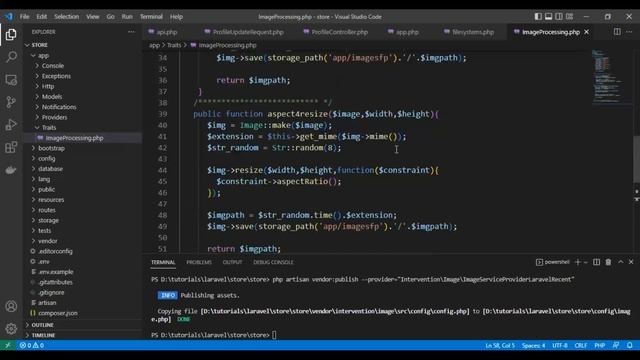Click the remote window status bar icon
640x360 pixels.
(8, 345)
